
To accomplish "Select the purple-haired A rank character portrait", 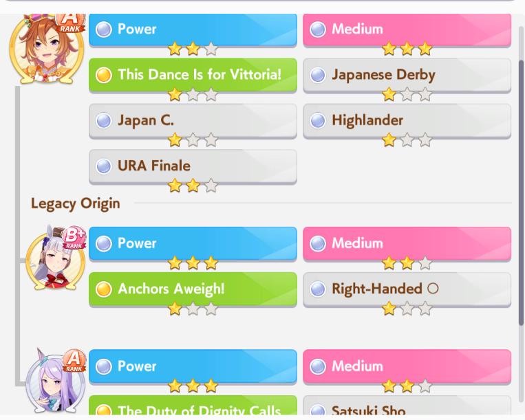I will click(55, 381).
